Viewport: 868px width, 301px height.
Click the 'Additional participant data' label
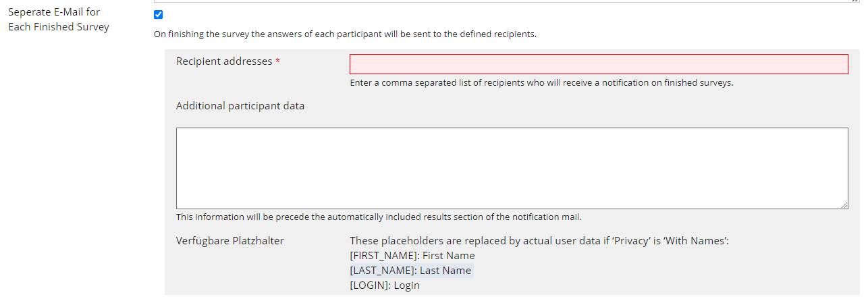coord(240,106)
